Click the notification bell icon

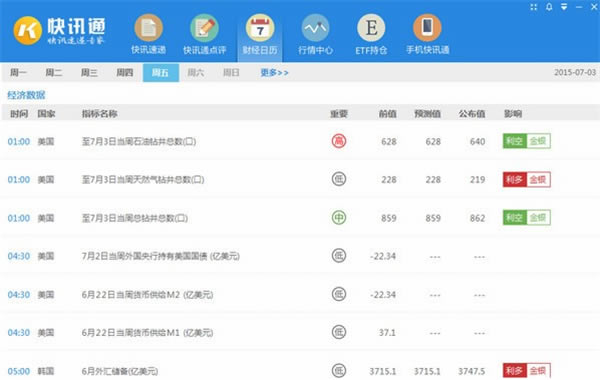point(549,7)
